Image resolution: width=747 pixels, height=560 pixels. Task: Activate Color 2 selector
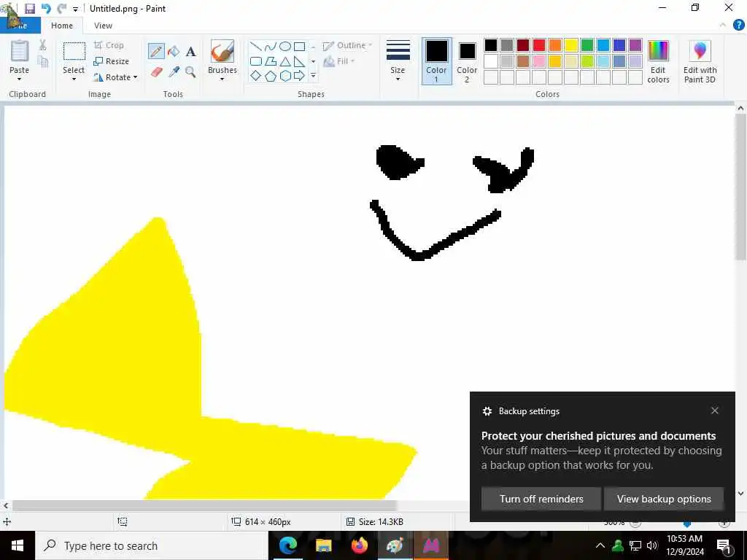pos(467,61)
